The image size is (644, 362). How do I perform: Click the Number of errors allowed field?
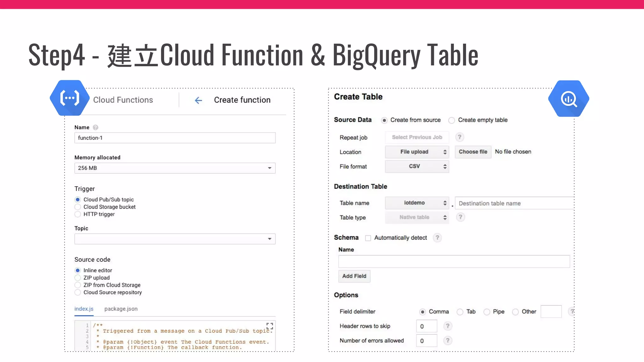click(427, 341)
